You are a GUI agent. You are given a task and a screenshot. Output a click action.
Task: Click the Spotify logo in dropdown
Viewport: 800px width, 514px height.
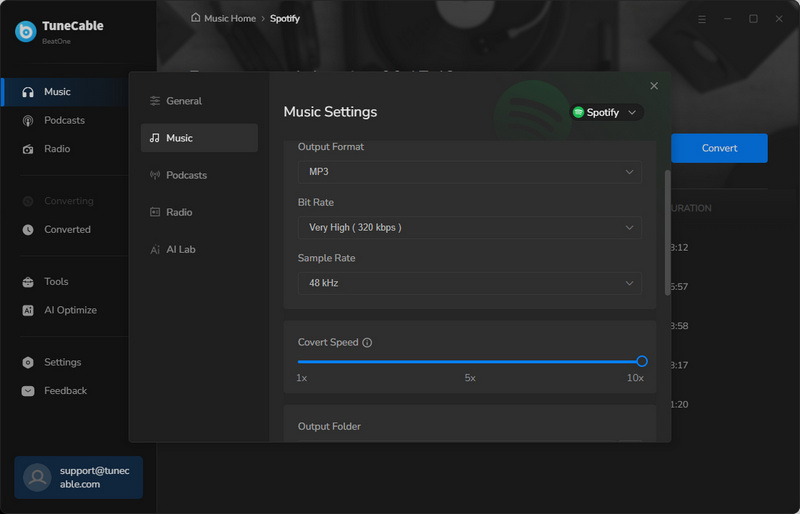point(578,112)
